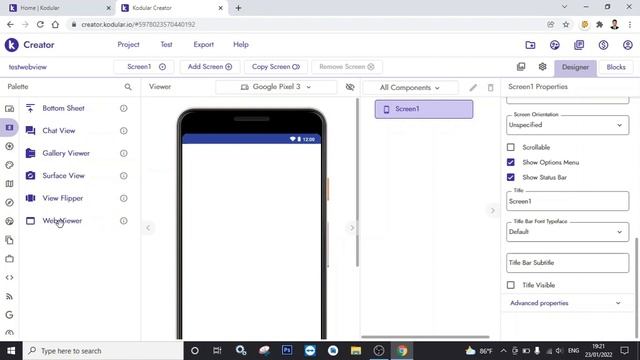Click chevron at properties panel edge
The height and width of the screenshot is (360, 640).
492,211
